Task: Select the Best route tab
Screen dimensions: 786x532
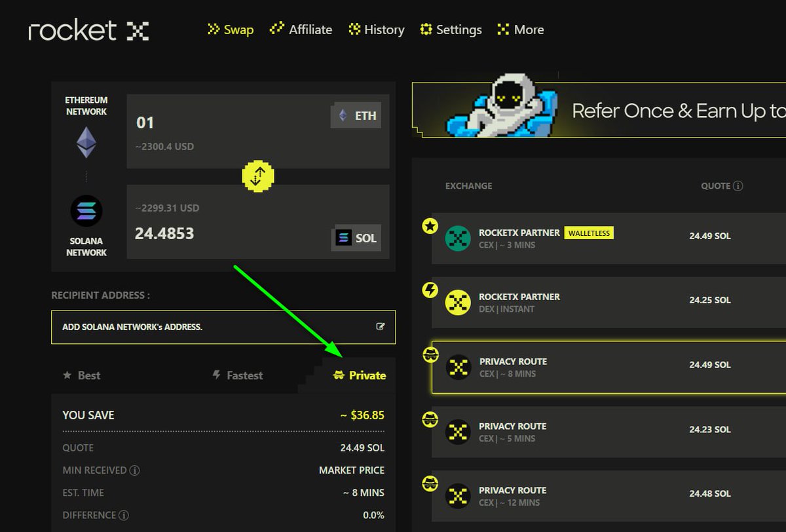Action: pos(81,375)
